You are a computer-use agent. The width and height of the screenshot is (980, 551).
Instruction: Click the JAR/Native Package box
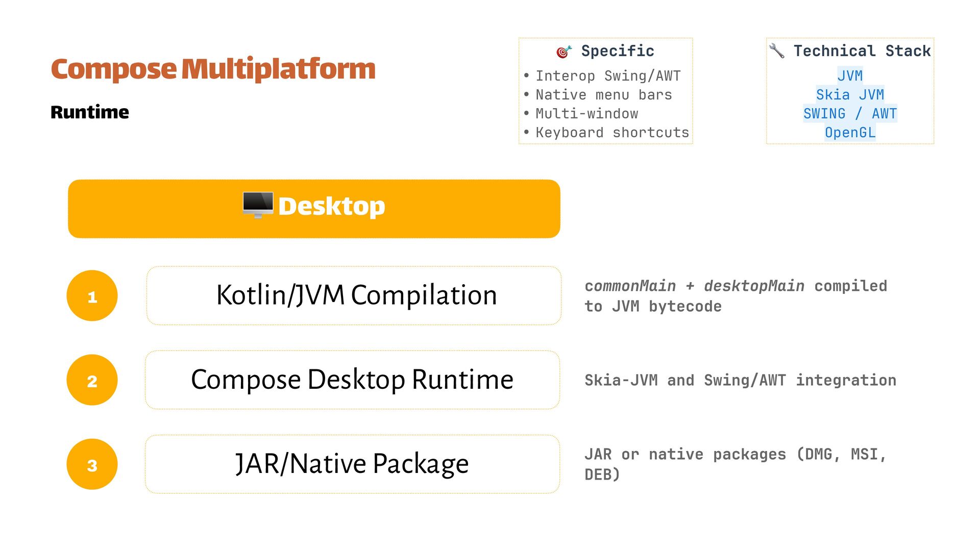pos(352,464)
